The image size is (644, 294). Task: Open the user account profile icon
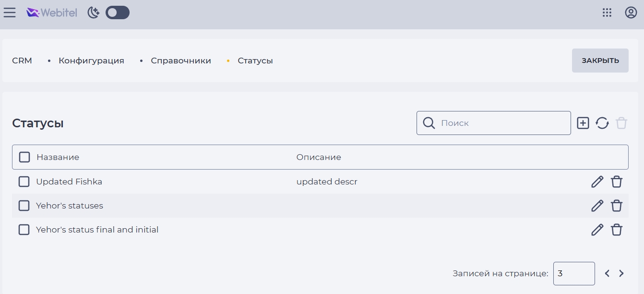coord(631,12)
